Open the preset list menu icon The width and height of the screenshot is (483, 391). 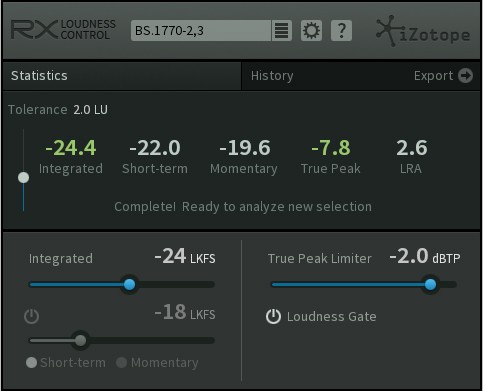(x=282, y=31)
